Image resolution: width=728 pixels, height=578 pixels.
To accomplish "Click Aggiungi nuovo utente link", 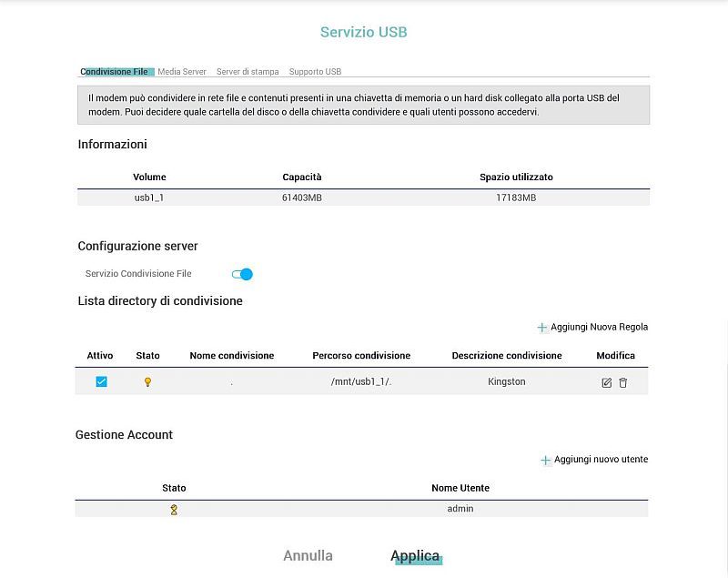I will click(x=601, y=459).
